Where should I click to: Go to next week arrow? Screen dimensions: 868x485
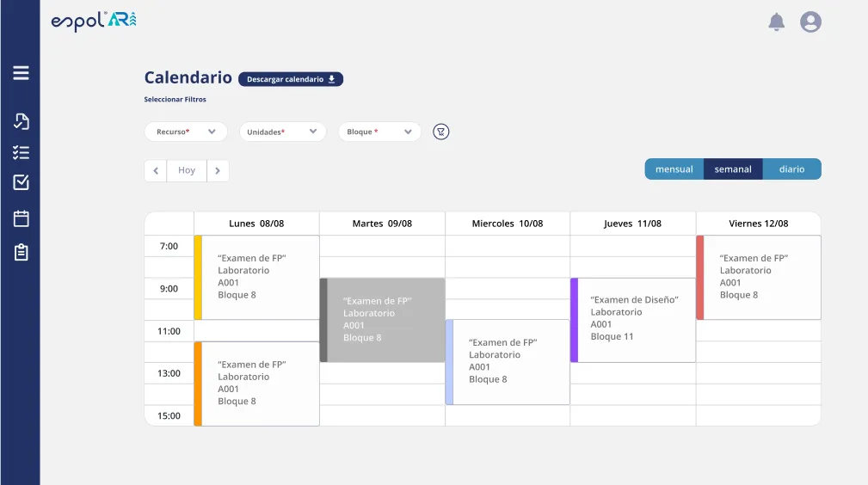coord(218,170)
